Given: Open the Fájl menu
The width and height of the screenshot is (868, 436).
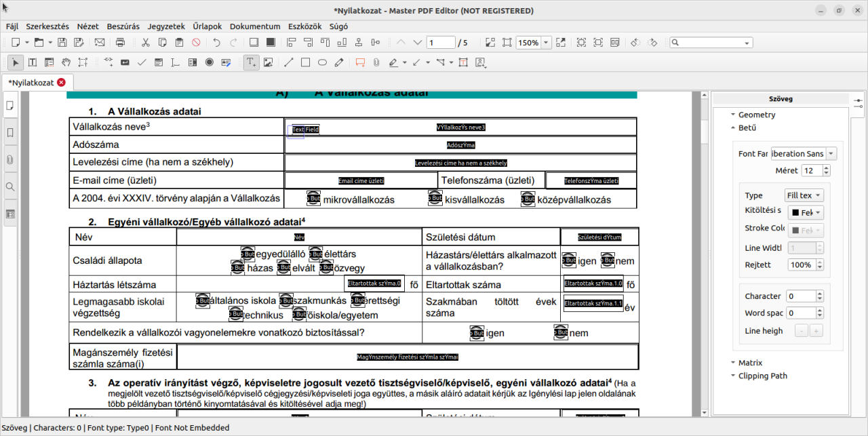Looking at the screenshot, I should pos(12,26).
